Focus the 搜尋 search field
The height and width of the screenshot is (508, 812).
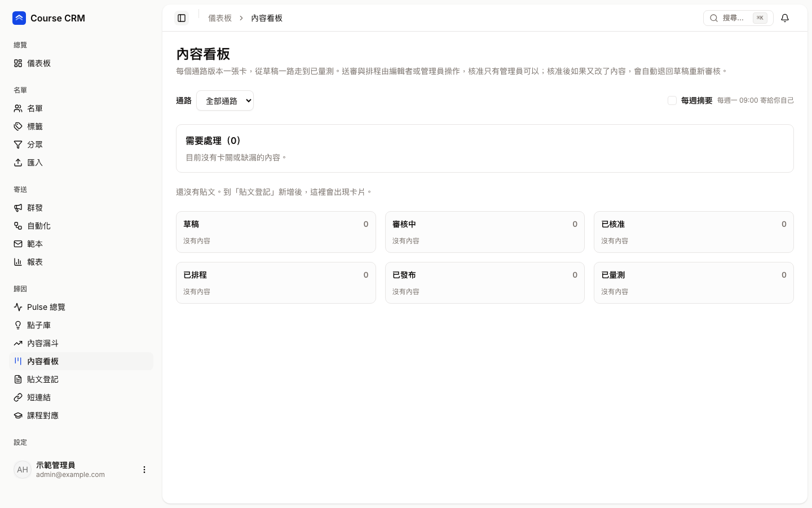[x=738, y=18]
